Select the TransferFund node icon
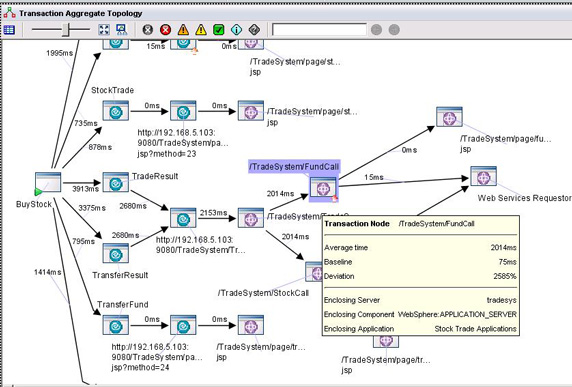The width and height of the screenshot is (572, 387). point(116,325)
